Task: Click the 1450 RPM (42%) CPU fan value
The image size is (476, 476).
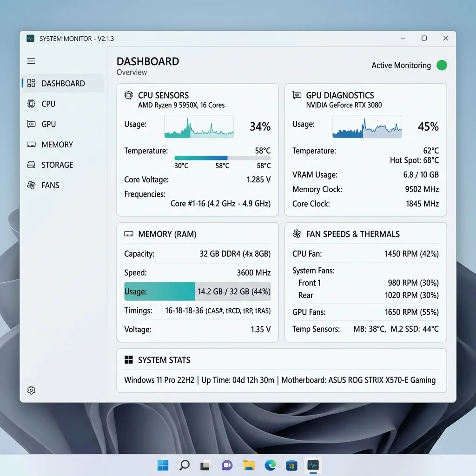Action: point(412,253)
